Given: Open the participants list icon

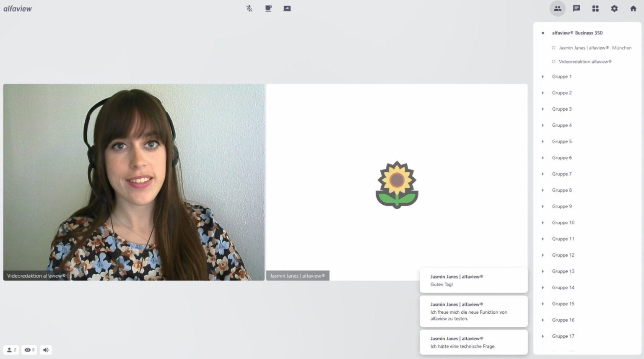Looking at the screenshot, I should (557, 8).
